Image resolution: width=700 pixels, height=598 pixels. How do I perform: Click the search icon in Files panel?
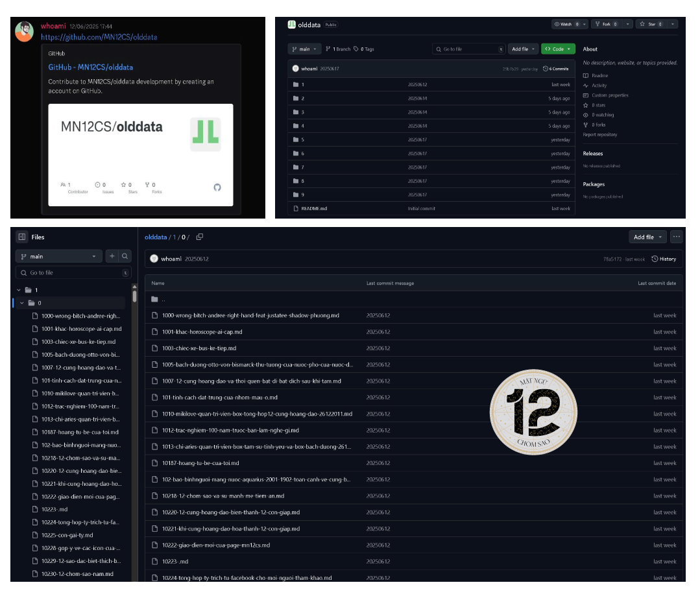click(125, 256)
